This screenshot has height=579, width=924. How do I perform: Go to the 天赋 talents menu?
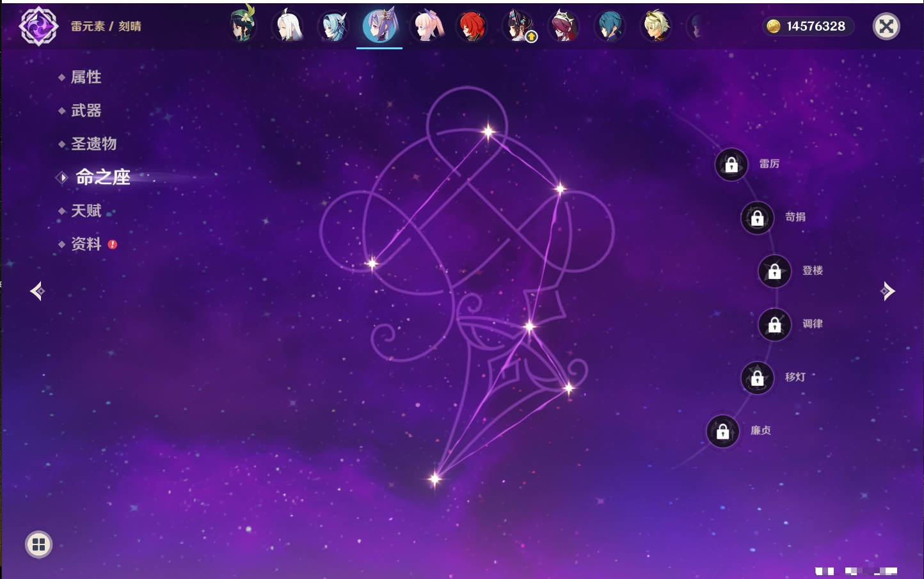(86, 210)
